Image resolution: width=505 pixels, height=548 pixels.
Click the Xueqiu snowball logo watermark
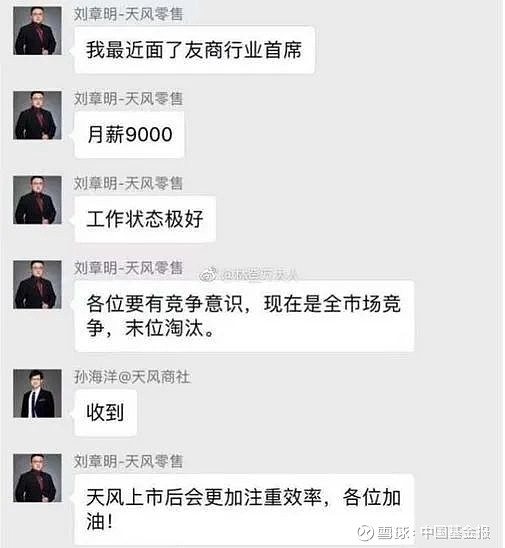click(x=365, y=533)
